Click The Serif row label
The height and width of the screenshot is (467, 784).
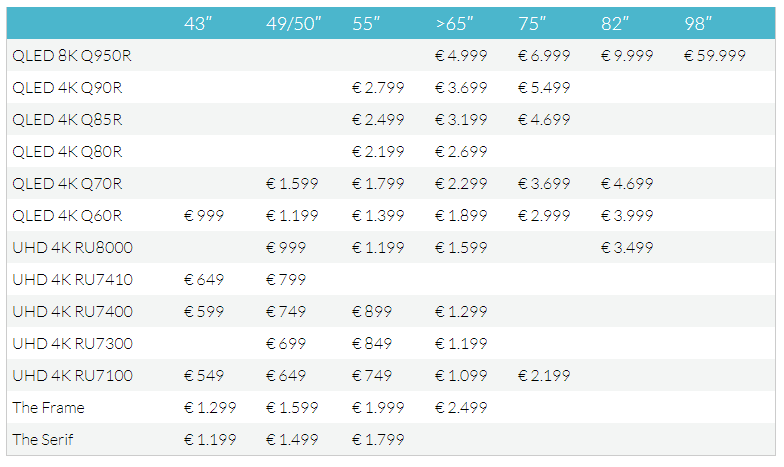(x=43, y=440)
